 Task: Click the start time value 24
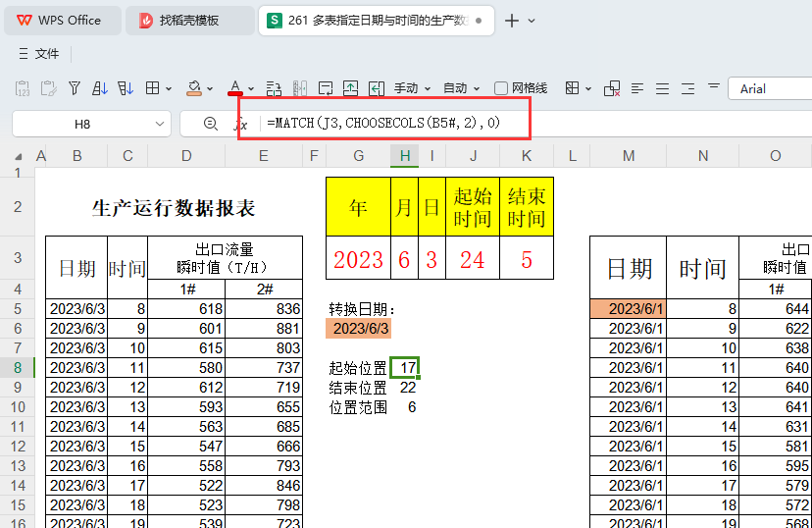pos(473,258)
